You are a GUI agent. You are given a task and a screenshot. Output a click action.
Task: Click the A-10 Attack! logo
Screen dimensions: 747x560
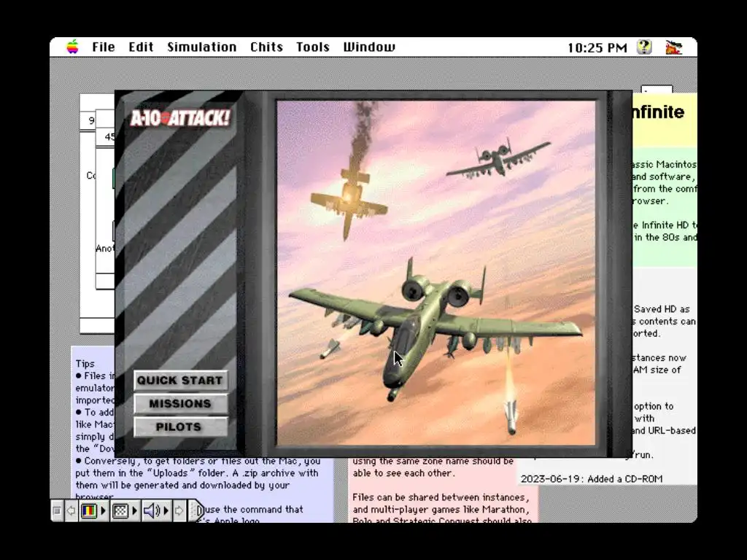(181, 117)
